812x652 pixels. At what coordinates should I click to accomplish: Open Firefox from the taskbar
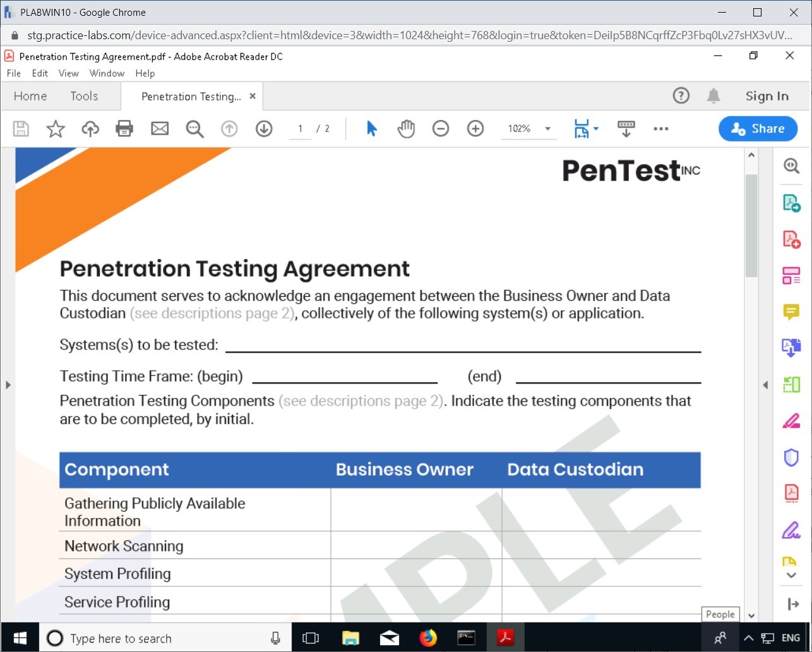[428, 638]
